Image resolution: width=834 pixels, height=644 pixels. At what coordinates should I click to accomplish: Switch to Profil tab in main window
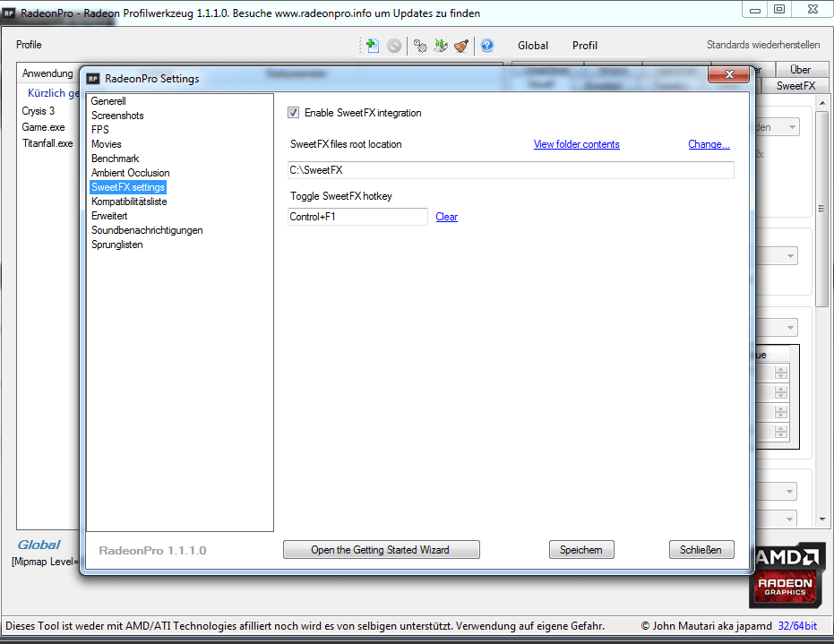[585, 46]
